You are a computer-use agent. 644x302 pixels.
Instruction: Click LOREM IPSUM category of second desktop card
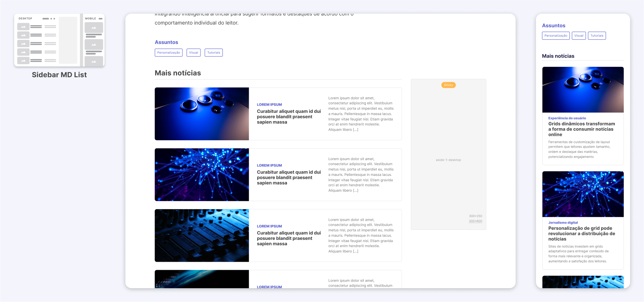point(270,165)
